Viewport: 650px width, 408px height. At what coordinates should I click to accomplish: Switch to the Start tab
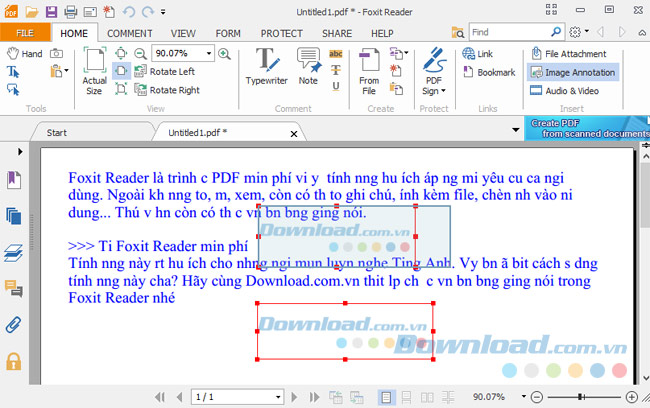coord(57,133)
